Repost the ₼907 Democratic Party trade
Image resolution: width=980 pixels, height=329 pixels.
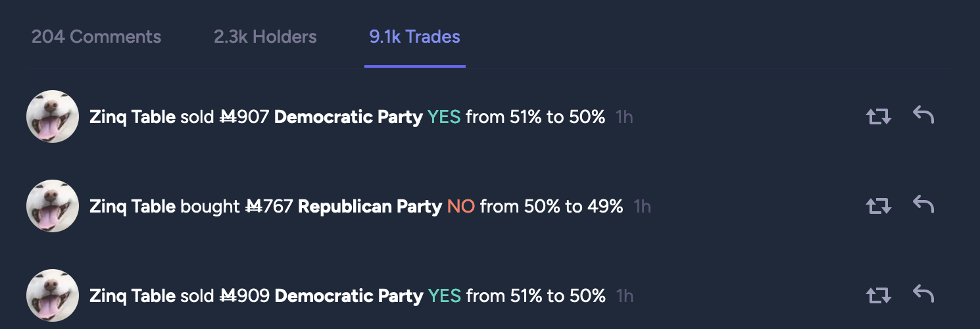click(x=878, y=117)
